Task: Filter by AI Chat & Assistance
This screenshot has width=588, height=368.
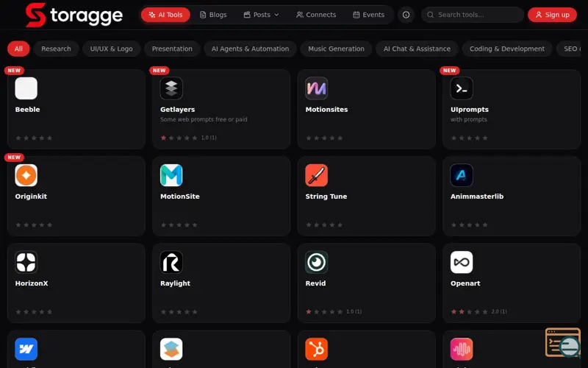Action: (x=417, y=49)
